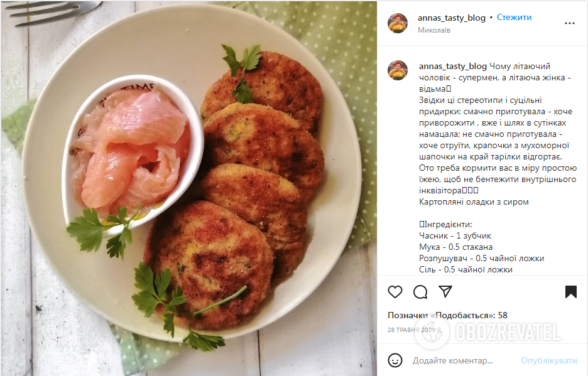View who liked: Позначки «Подобається»: 58
This screenshot has width=588, height=376.
point(447,315)
